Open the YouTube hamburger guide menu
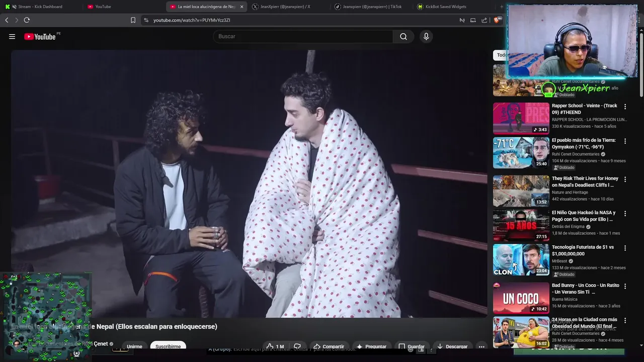This screenshot has height=362, width=644. point(12,36)
